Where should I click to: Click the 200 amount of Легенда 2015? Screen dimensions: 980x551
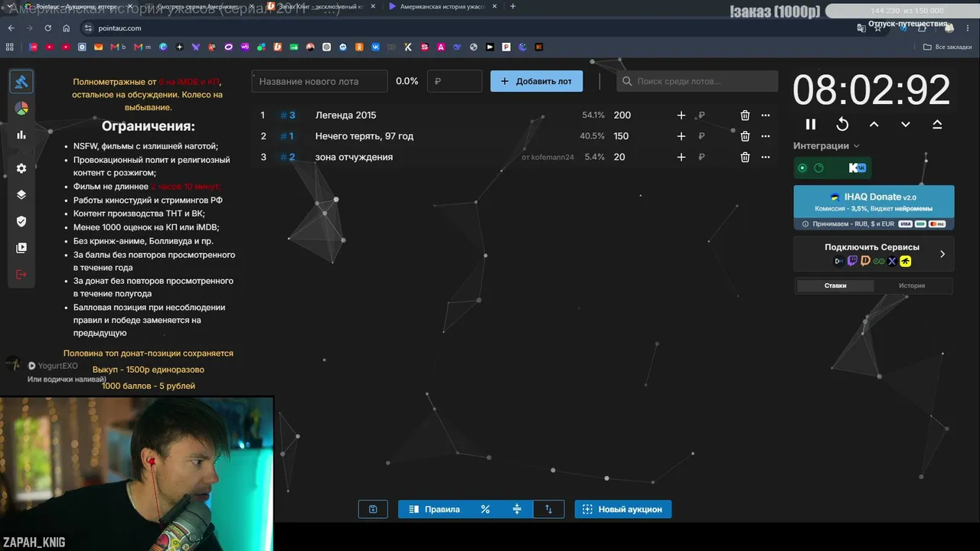tap(622, 116)
